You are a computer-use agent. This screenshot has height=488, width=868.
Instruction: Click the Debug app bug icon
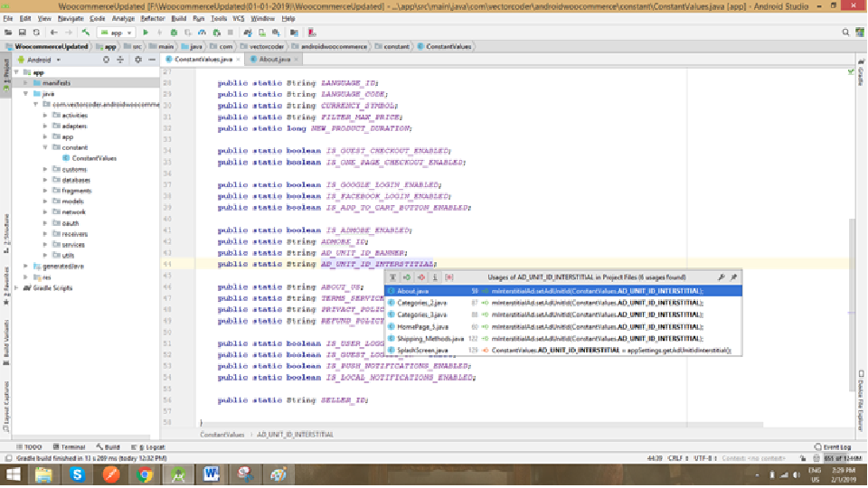(x=174, y=33)
